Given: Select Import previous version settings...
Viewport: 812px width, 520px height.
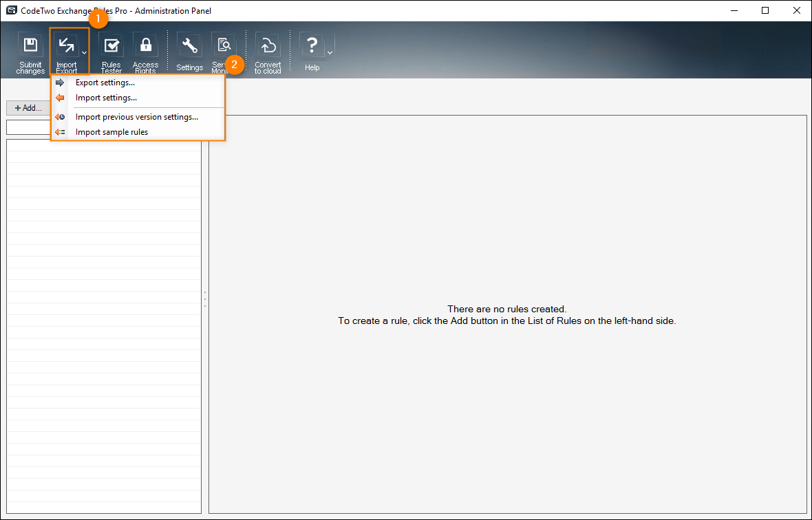Looking at the screenshot, I should coord(138,117).
